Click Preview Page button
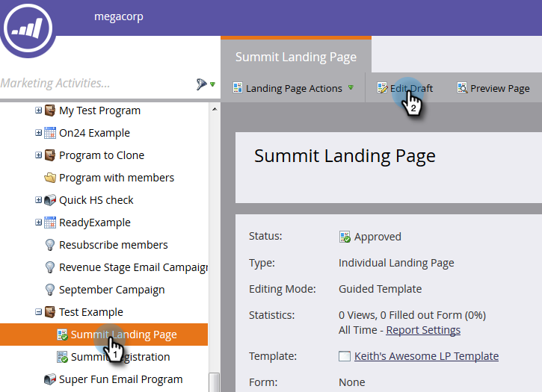542x392 pixels. pos(493,88)
